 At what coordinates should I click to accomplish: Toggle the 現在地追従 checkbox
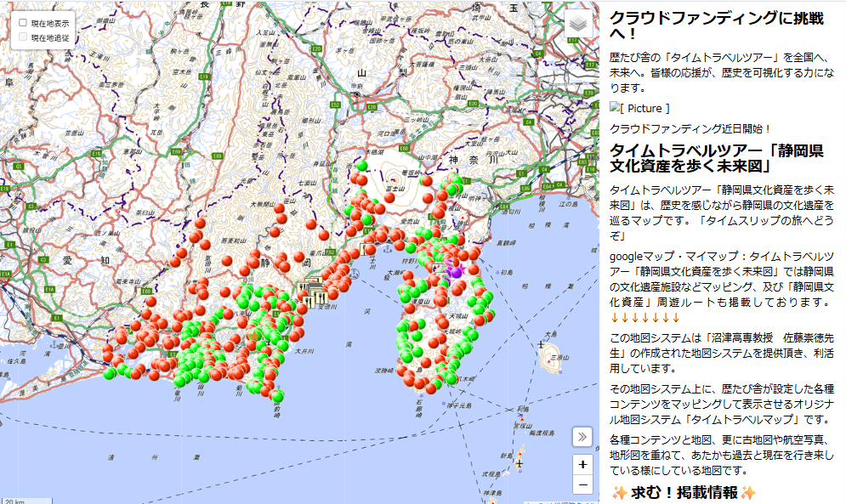[x=23, y=37]
